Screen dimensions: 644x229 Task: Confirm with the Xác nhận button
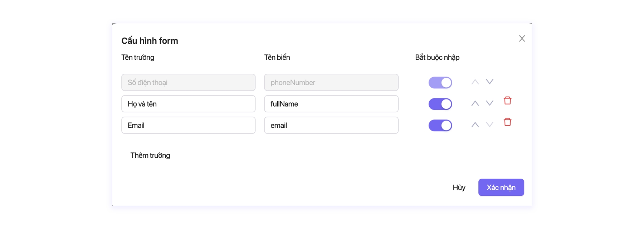click(501, 187)
